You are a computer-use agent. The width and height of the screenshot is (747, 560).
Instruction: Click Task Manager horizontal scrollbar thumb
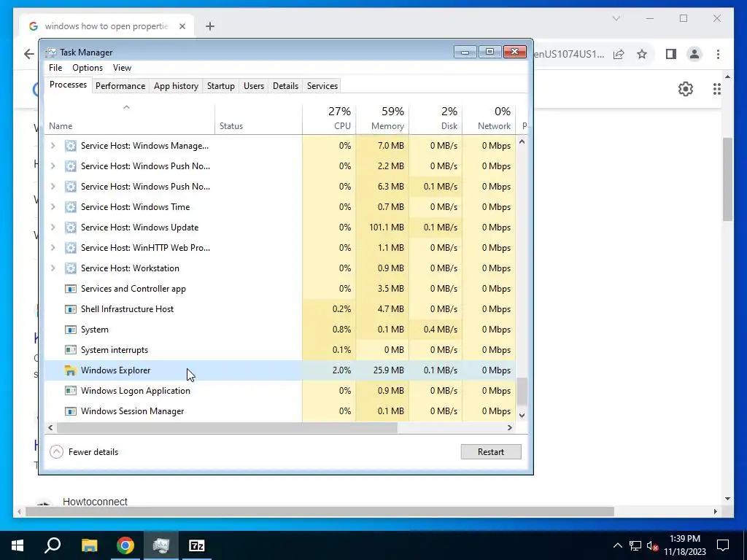[227, 427]
